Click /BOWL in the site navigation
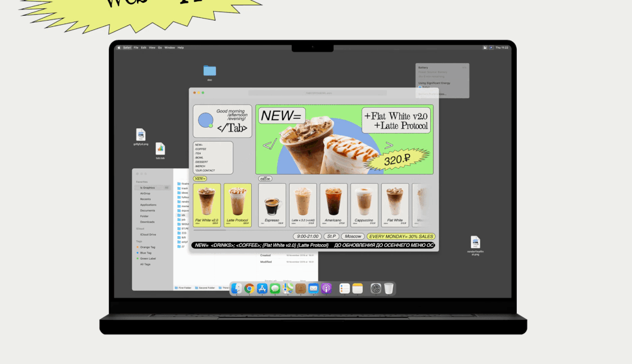632x364 pixels. tap(199, 157)
